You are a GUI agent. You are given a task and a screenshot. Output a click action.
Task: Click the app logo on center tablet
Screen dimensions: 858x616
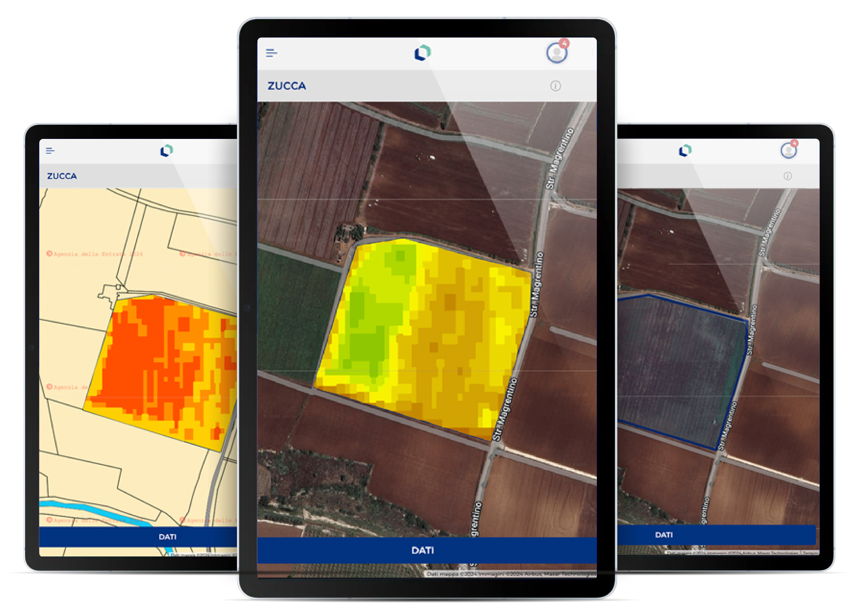tap(422, 53)
